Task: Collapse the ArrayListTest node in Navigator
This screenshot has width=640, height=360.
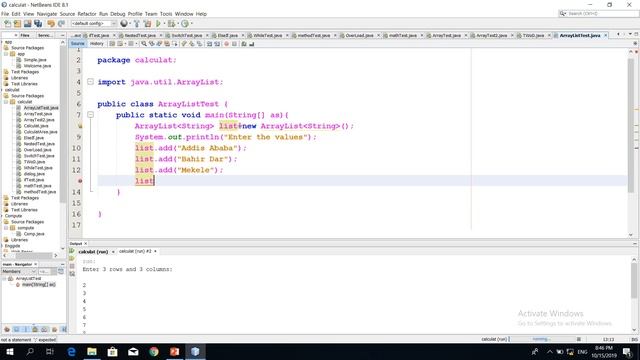Action: point(4,278)
